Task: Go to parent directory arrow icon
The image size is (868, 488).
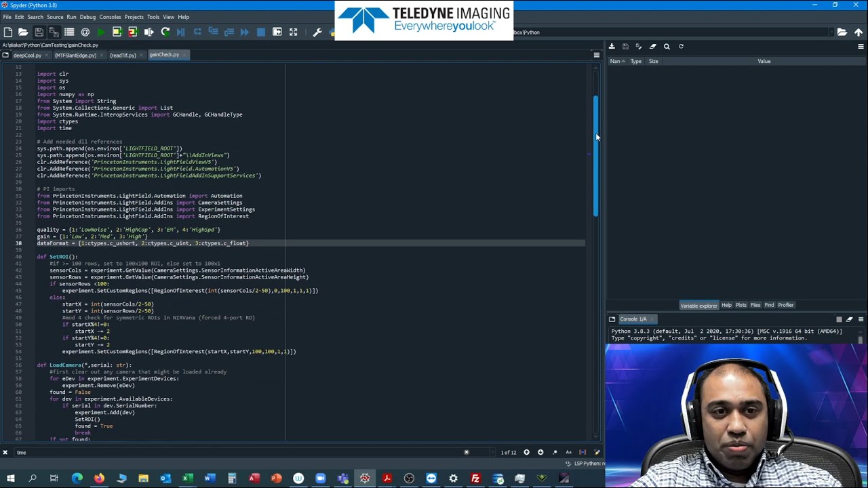Action: click(x=859, y=32)
